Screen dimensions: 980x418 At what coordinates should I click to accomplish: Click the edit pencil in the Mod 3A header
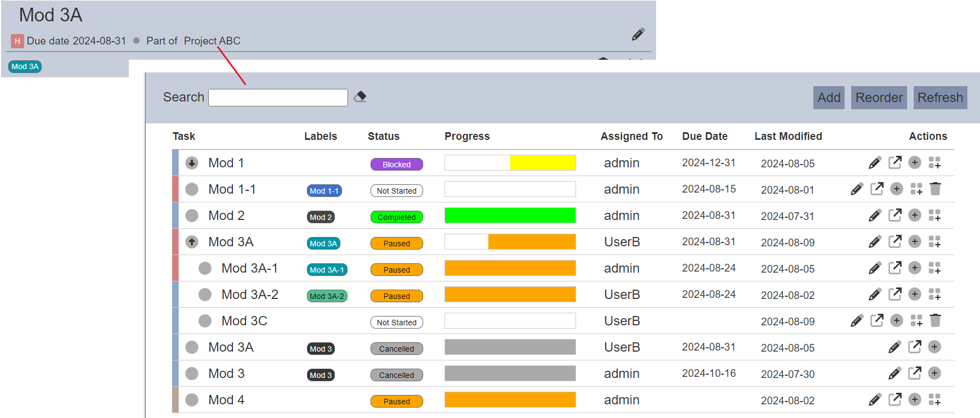click(x=638, y=35)
